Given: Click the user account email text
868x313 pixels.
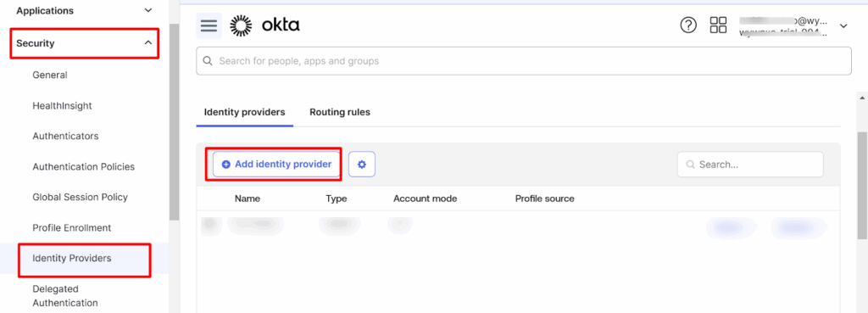Looking at the screenshot, I should pos(784,21).
